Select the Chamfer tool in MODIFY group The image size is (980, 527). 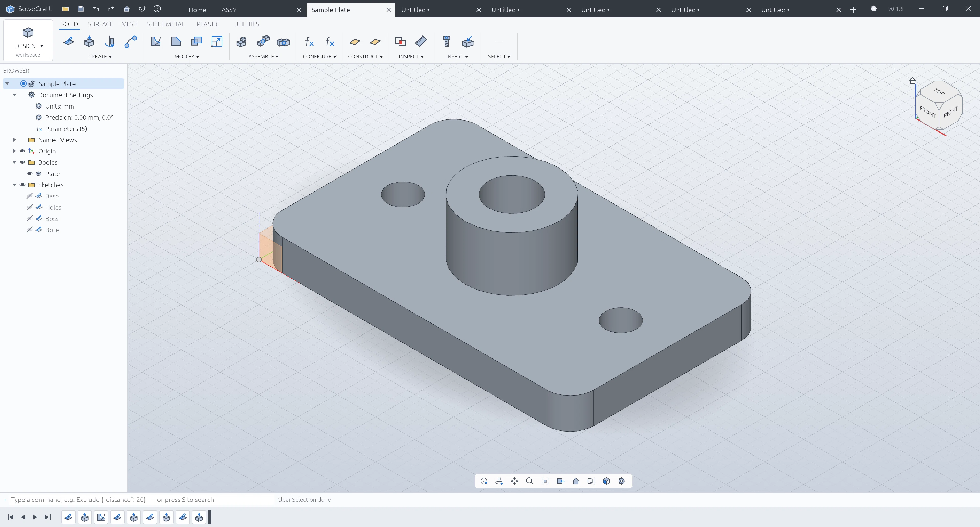[x=176, y=41]
